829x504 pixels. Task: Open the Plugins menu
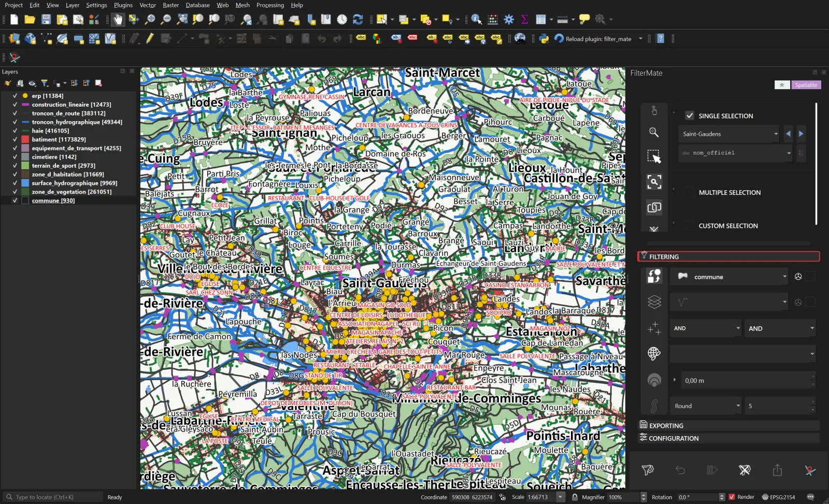(123, 5)
